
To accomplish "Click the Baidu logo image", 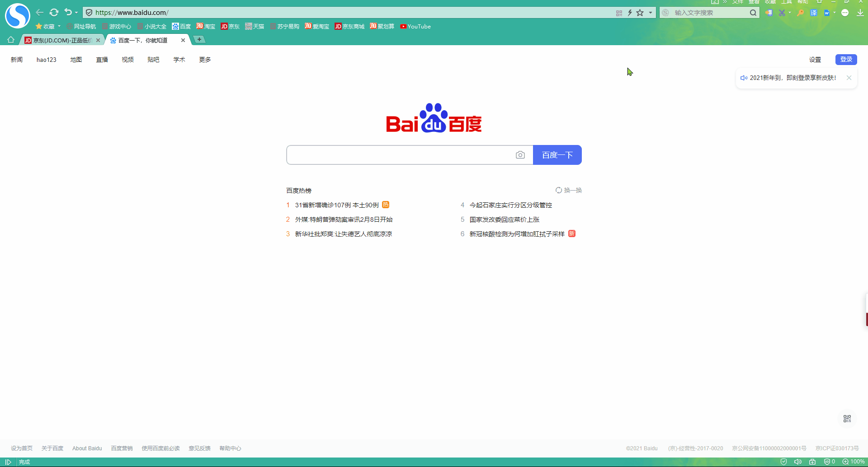I will click(434, 118).
